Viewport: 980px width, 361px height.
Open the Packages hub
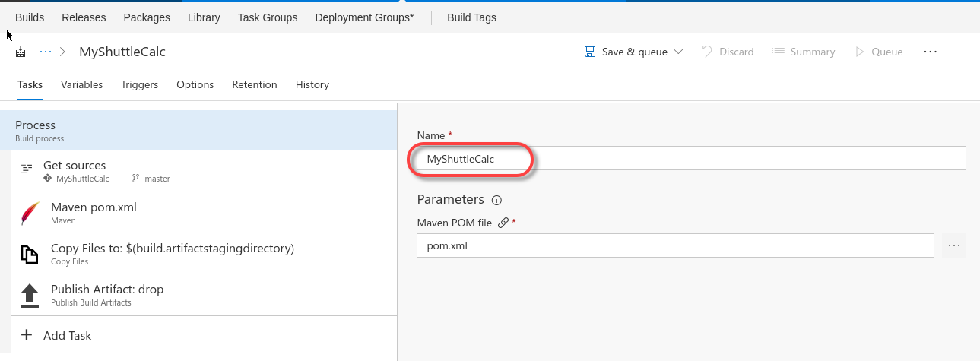point(147,17)
